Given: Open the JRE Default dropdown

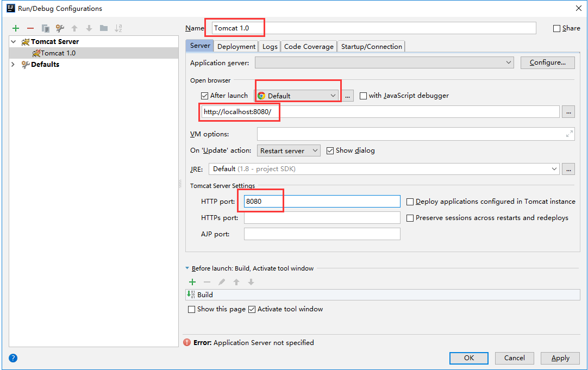Looking at the screenshot, I should [384, 169].
